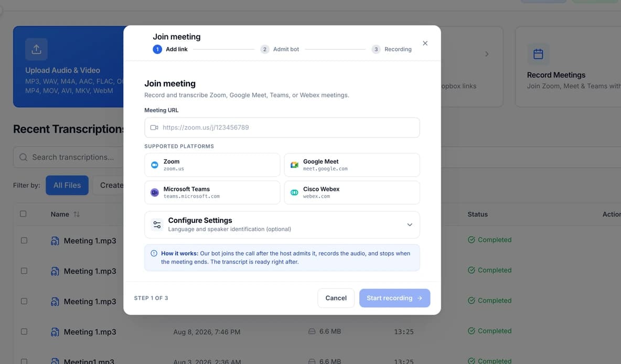Check the first Meeting 1.mp3 row checkbox

[x=24, y=240]
